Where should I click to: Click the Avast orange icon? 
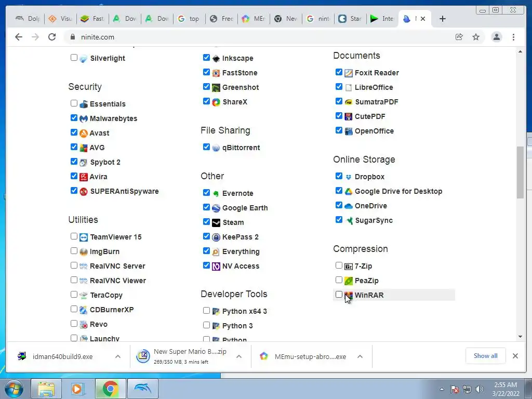pyautogui.click(x=84, y=134)
